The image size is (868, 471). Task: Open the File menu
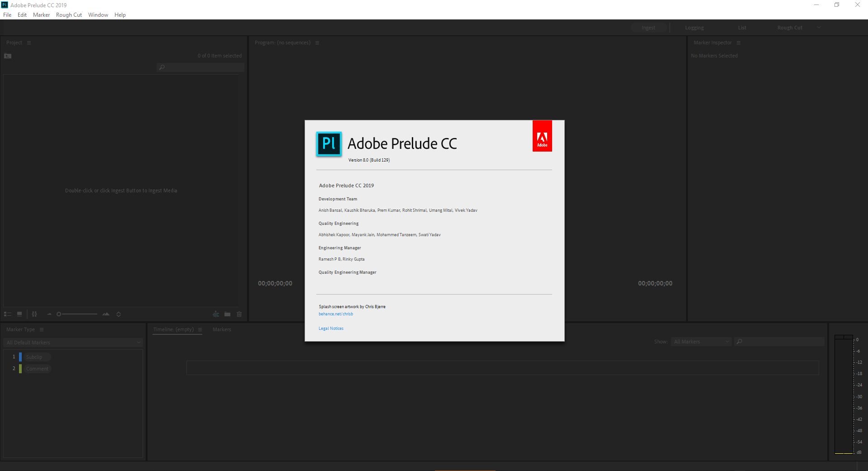click(7, 15)
